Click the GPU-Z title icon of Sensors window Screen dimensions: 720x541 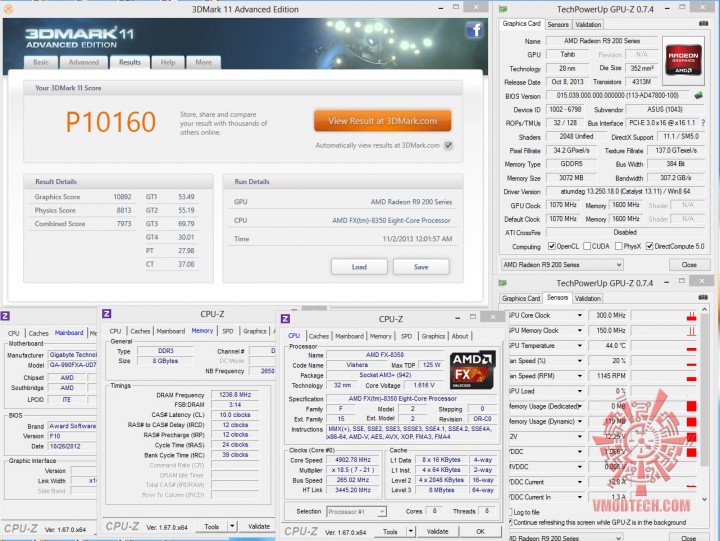click(x=503, y=283)
